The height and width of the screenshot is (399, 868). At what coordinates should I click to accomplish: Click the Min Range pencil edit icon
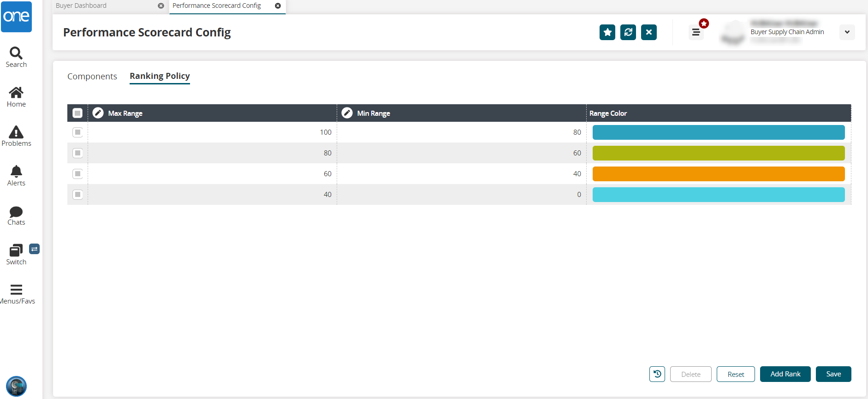(347, 113)
